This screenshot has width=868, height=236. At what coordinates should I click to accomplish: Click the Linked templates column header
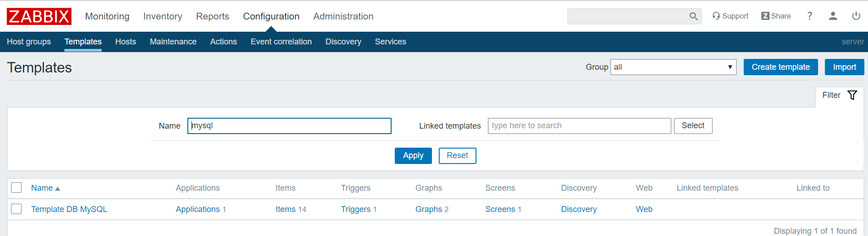[x=707, y=188]
